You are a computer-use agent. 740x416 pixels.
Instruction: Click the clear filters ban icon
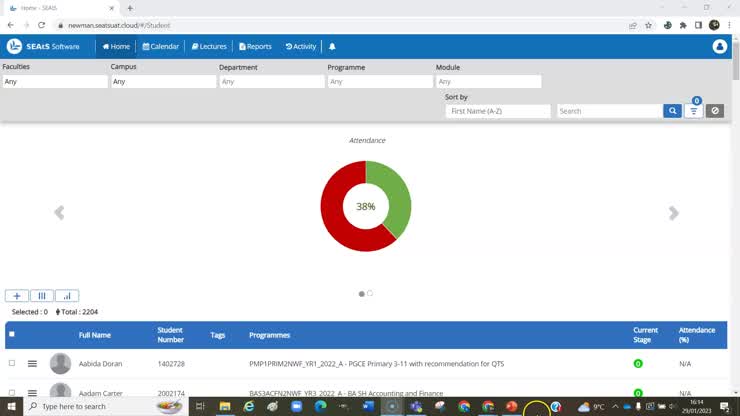point(714,111)
